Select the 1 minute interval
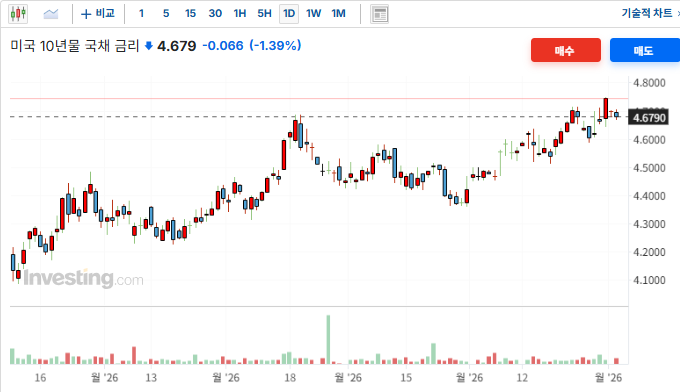This screenshot has height=392, width=680. click(x=141, y=14)
